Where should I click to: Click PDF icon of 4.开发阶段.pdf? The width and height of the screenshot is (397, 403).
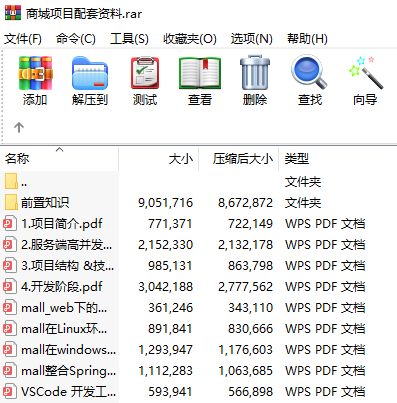click(x=10, y=286)
